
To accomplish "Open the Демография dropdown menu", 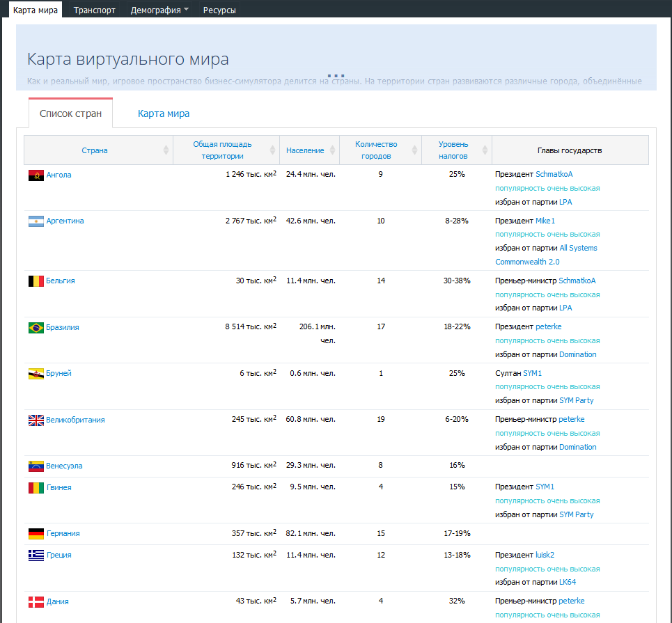I will (159, 10).
